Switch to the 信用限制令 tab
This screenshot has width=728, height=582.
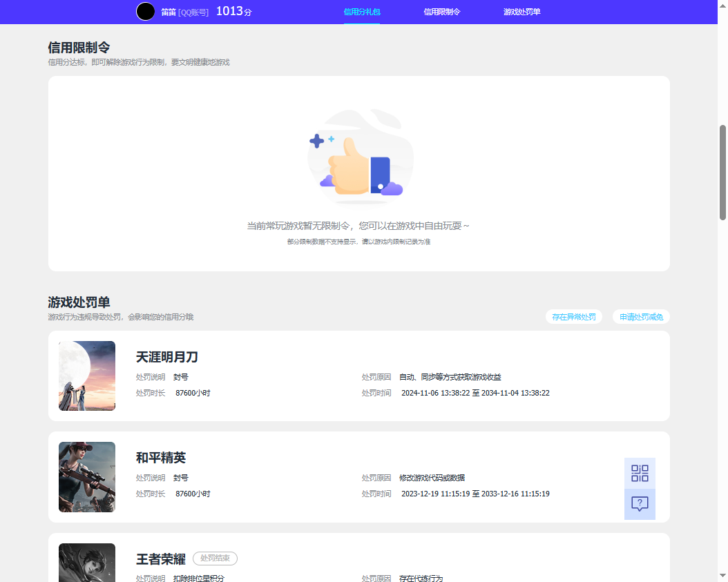pos(442,12)
